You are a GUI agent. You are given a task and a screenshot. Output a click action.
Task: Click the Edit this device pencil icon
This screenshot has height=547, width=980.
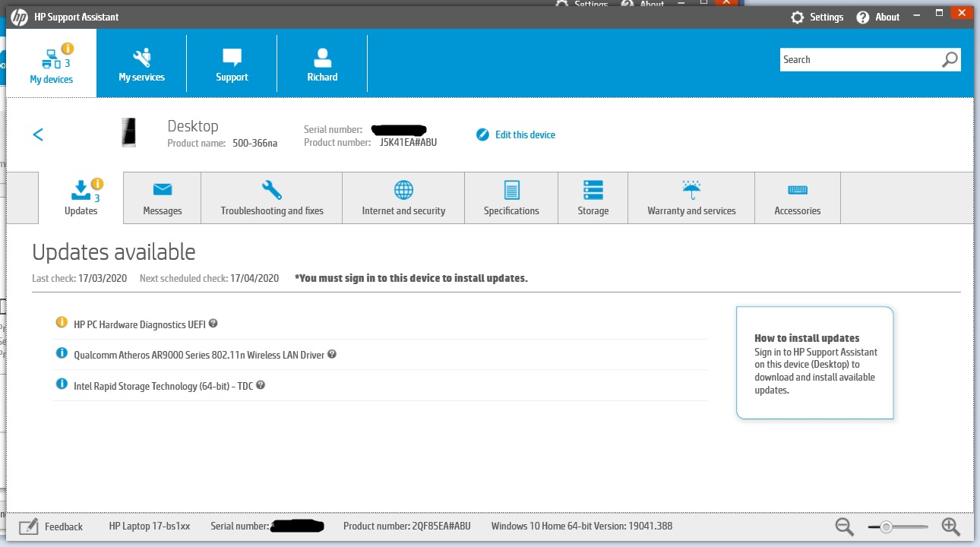482,134
